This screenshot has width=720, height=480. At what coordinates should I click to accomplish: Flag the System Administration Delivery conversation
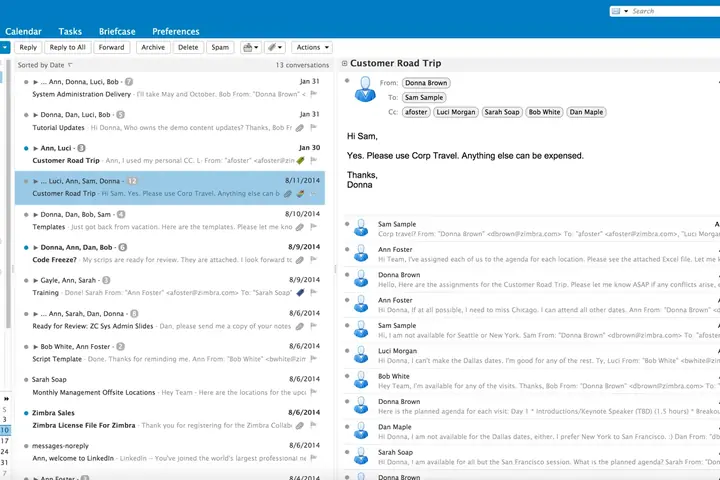pos(314,94)
